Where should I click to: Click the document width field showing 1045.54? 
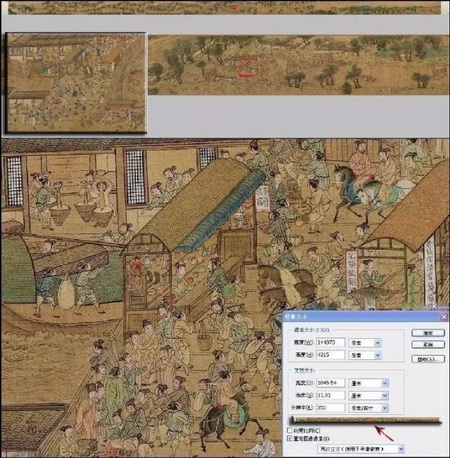330,383
